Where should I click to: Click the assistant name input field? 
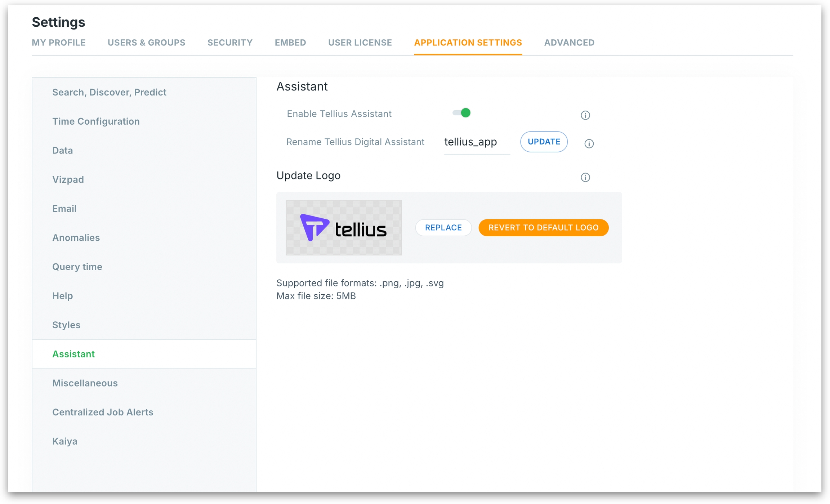(476, 142)
